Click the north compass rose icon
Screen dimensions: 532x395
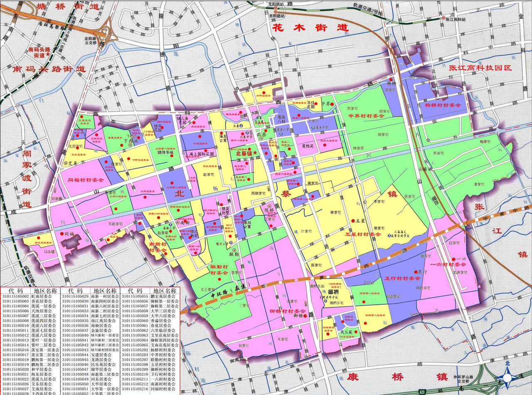coord(507,377)
